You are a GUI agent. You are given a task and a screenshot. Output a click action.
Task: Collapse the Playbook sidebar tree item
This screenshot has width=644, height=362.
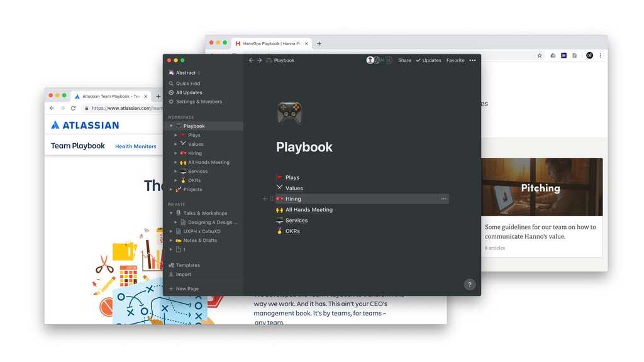(171, 126)
